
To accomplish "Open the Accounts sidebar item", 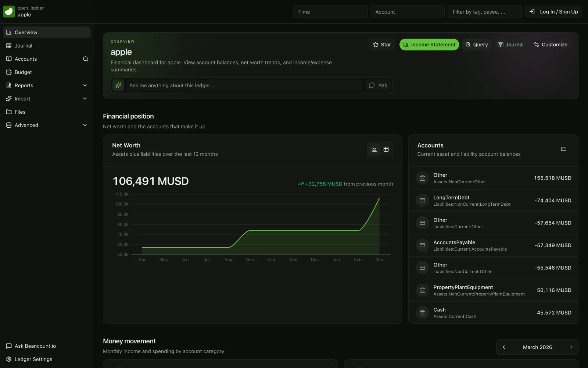I will 40,59.
